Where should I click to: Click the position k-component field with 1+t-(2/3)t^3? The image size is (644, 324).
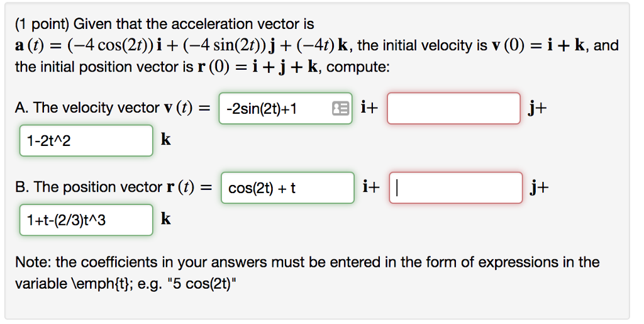[86, 220]
